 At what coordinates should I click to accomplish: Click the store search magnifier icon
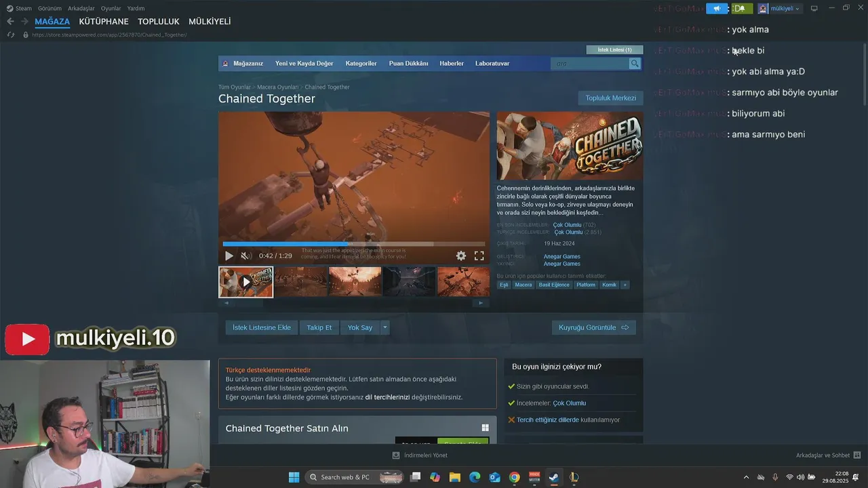pyautogui.click(x=635, y=63)
